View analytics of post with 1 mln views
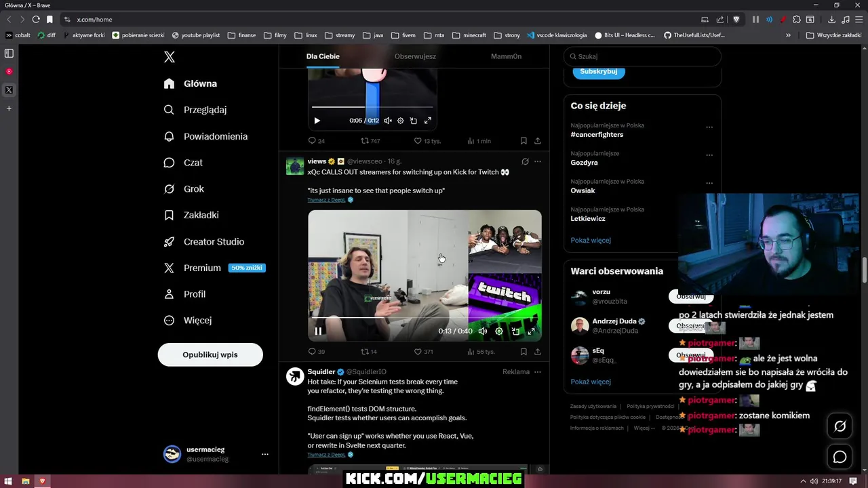 coord(479,141)
